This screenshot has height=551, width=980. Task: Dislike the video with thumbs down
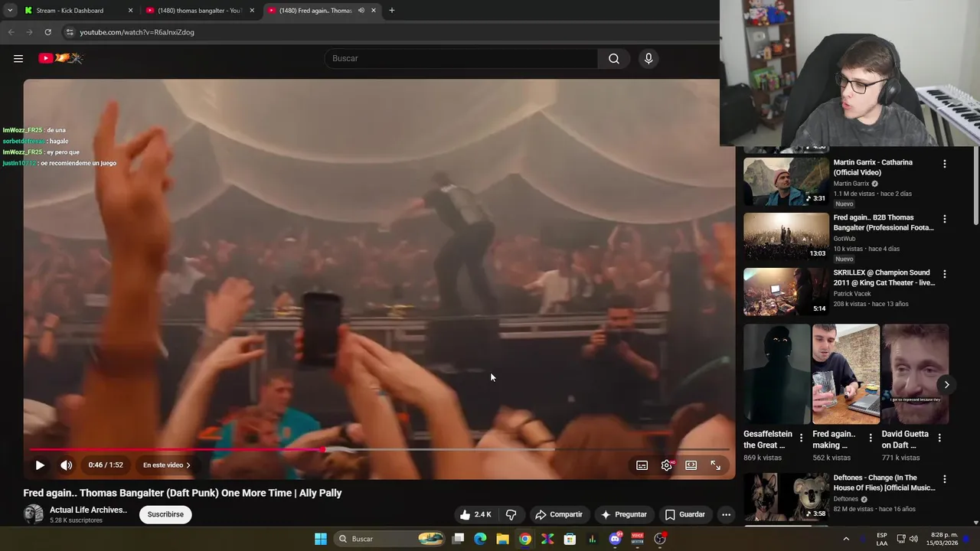coord(511,514)
